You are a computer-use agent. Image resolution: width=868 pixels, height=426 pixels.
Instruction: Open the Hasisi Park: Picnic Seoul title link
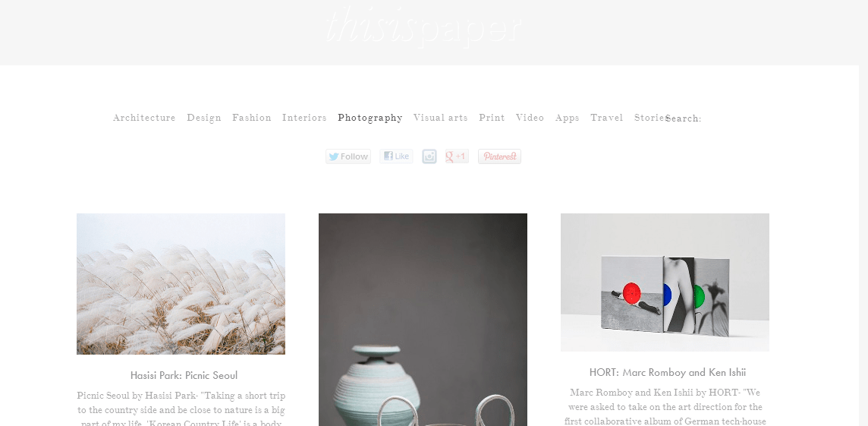(x=184, y=375)
